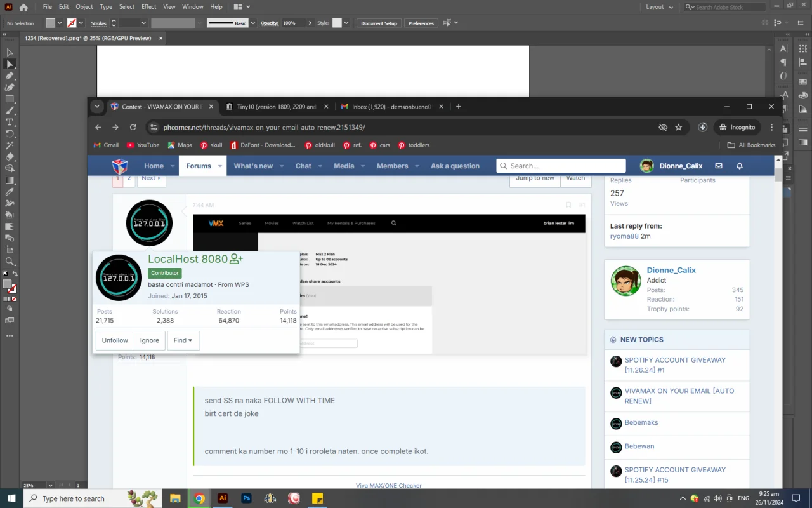
Task: Expand the Find dropdown in user card
Action: click(184, 340)
